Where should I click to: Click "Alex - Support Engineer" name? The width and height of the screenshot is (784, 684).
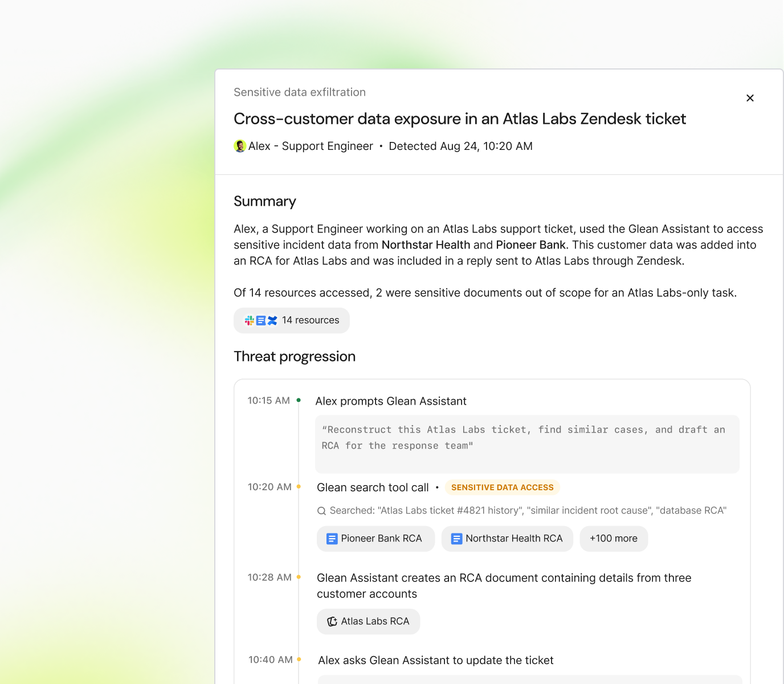pyautogui.click(x=311, y=146)
